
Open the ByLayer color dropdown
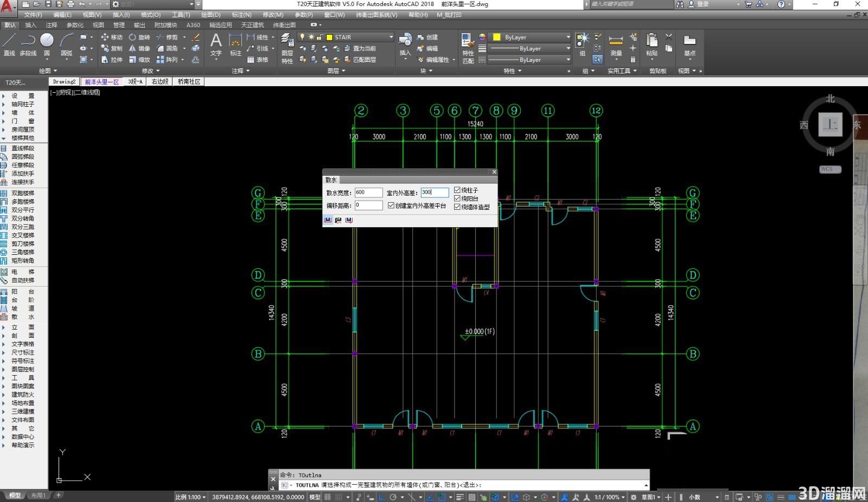(568, 37)
